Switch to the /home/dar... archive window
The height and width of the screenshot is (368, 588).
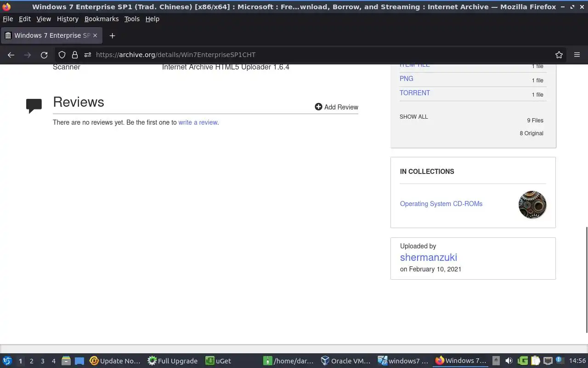click(x=289, y=361)
